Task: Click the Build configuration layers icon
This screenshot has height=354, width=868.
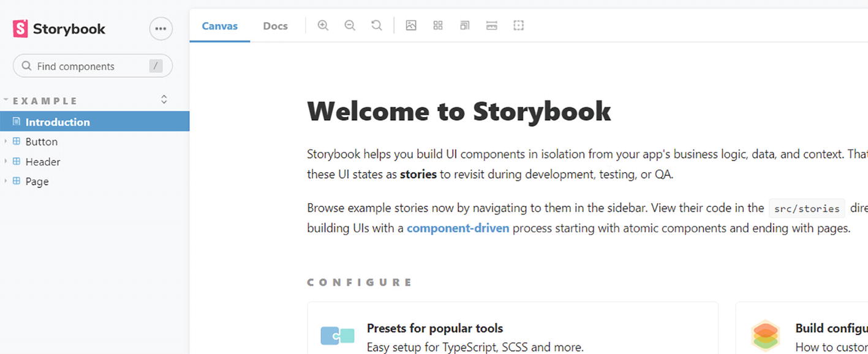Action: (x=765, y=336)
